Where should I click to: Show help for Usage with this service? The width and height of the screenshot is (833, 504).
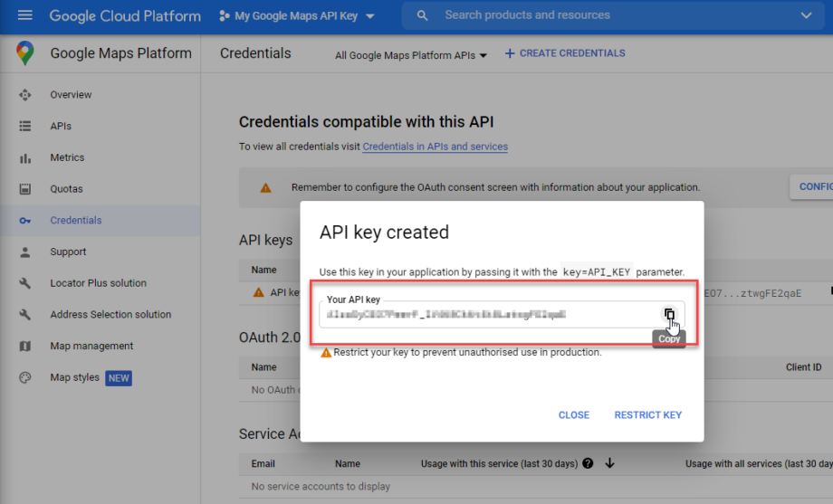coord(588,464)
